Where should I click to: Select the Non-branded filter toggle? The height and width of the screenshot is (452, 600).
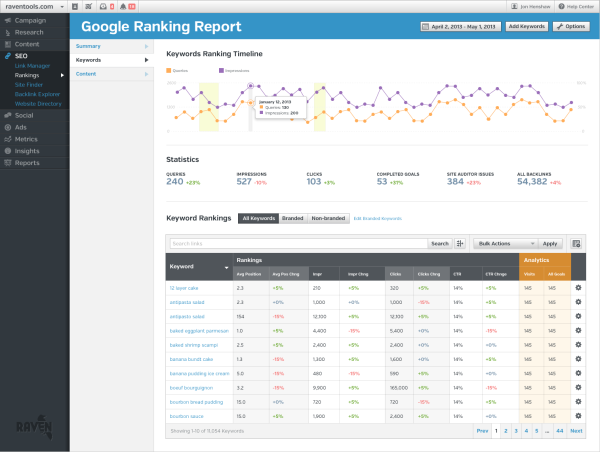pos(328,218)
